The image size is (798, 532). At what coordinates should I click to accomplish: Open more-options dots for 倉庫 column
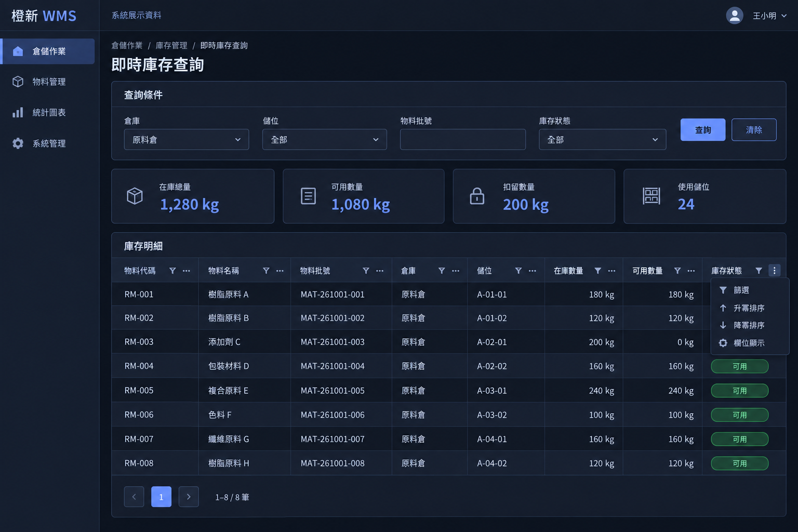456,271
